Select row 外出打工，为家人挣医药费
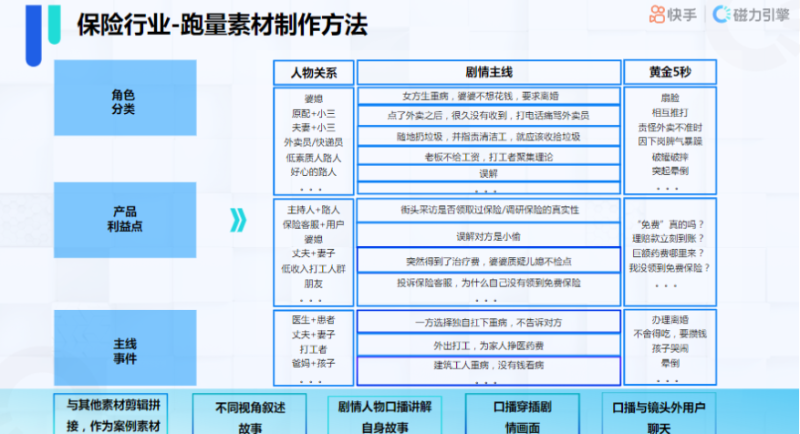This screenshot has width=800, height=434. pos(489,345)
